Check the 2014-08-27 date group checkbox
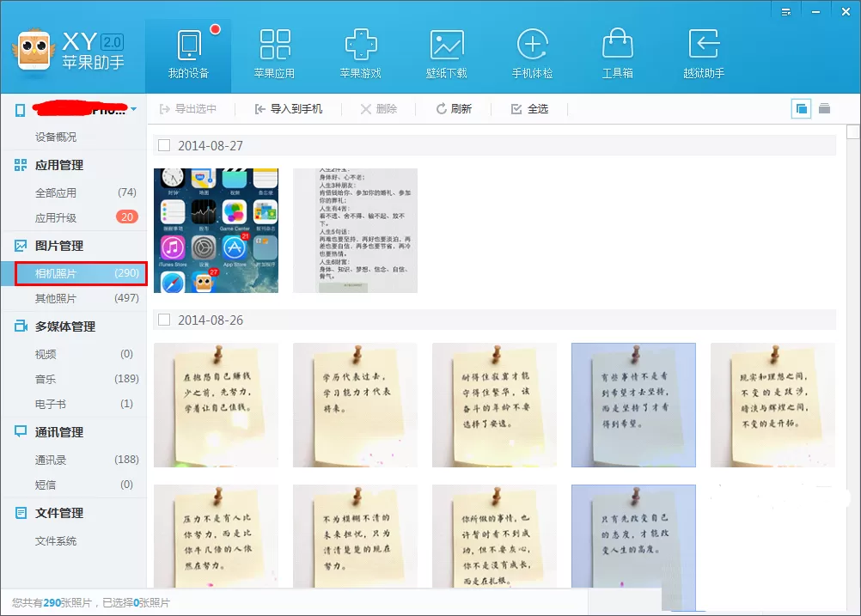This screenshot has height=616, width=861. click(x=164, y=145)
